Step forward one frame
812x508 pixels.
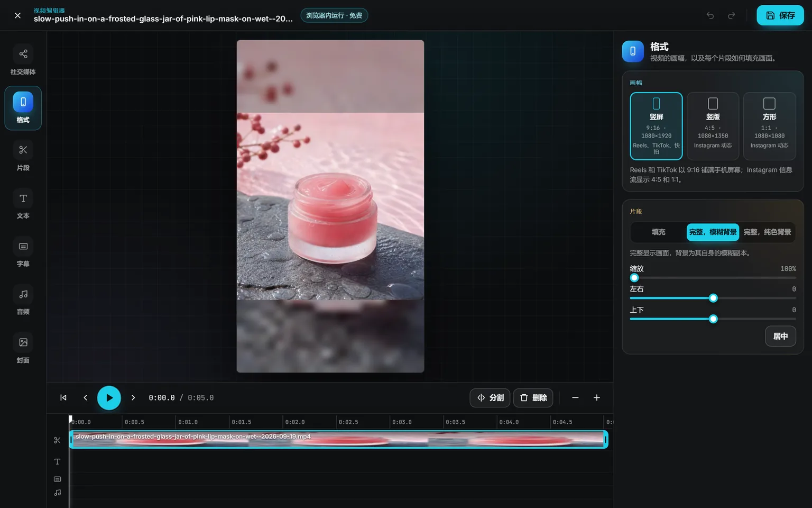coord(133,398)
